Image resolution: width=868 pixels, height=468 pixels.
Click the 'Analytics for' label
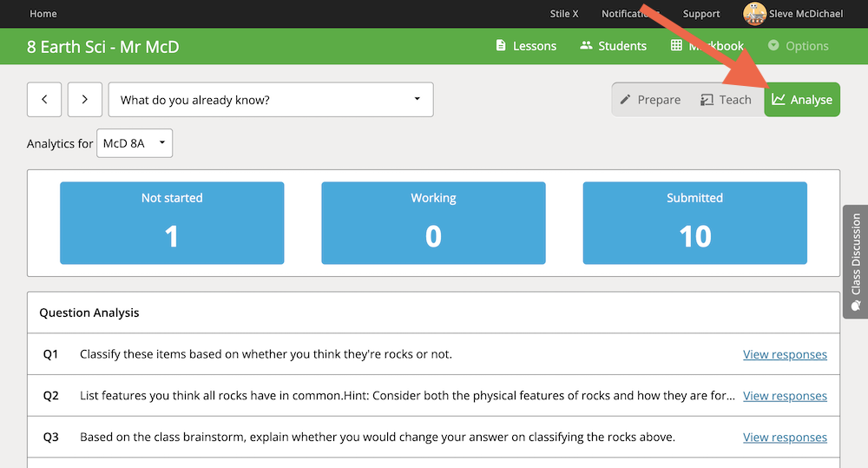[60, 144]
